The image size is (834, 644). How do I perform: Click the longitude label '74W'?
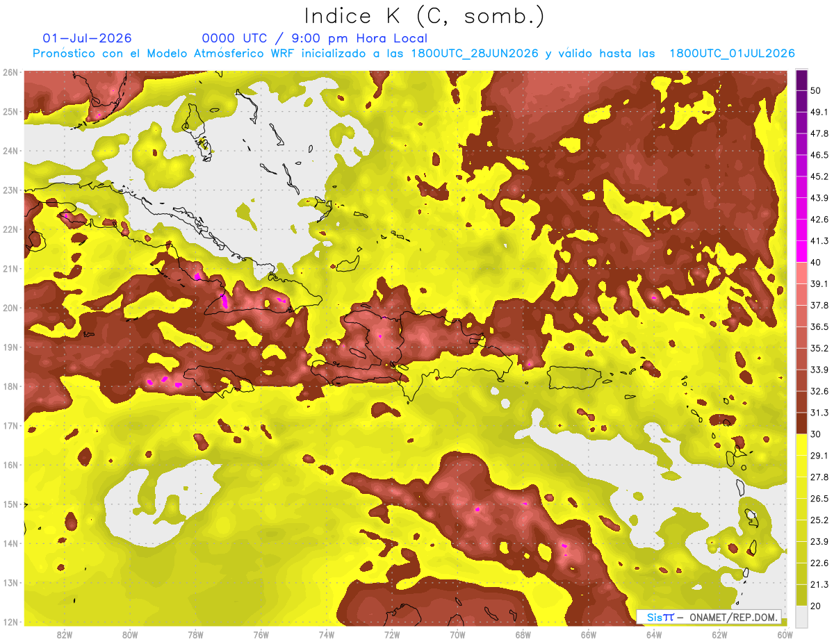327,634
